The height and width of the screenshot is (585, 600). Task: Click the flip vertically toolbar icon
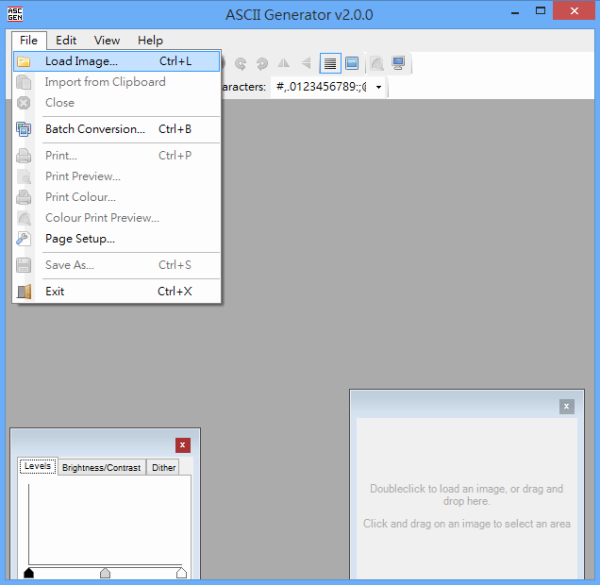306,63
